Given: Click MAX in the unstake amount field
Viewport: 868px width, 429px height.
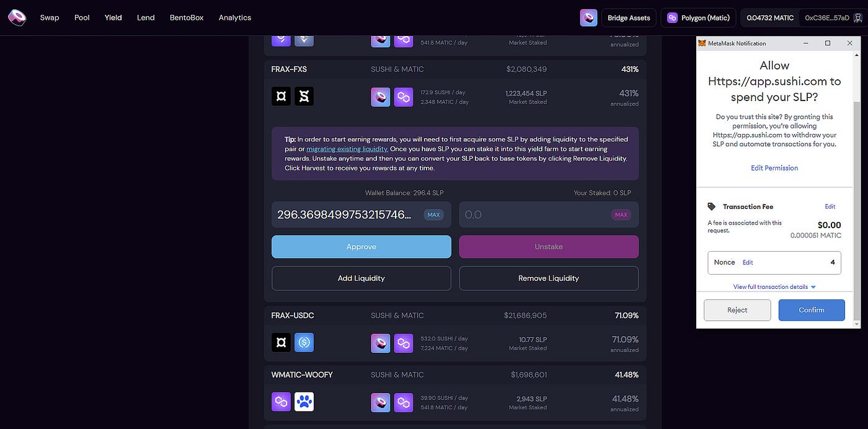Looking at the screenshot, I should pyautogui.click(x=621, y=215).
